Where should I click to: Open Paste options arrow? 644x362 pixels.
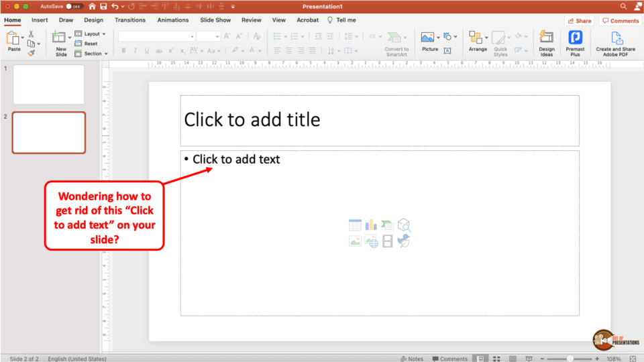pos(23,38)
